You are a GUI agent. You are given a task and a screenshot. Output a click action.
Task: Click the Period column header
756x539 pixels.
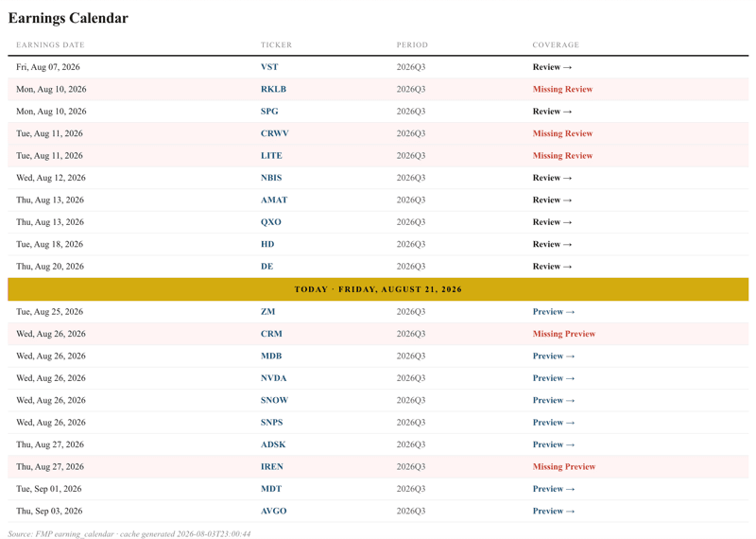tap(412, 44)
